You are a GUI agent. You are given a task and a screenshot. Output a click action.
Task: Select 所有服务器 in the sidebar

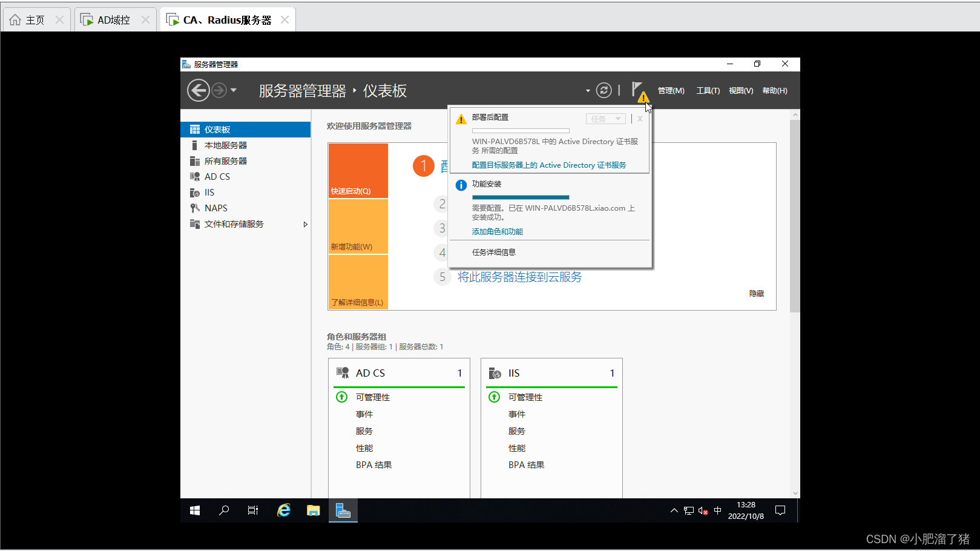coord(246,161)
